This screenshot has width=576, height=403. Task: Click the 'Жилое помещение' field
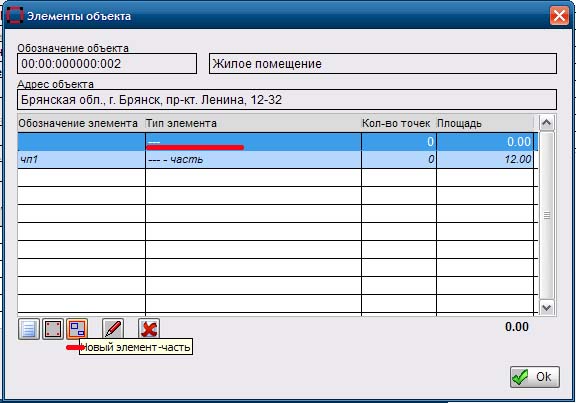[383, 64]
